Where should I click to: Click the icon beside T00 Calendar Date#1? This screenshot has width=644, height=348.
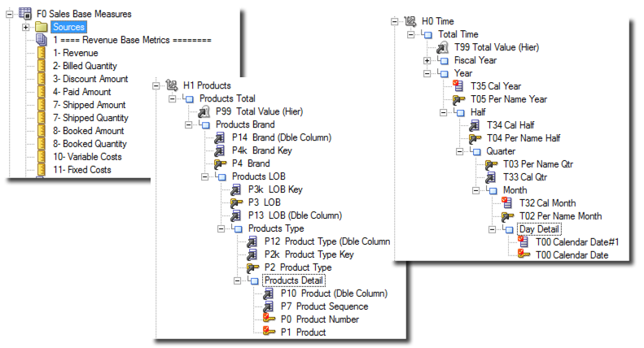524,241
